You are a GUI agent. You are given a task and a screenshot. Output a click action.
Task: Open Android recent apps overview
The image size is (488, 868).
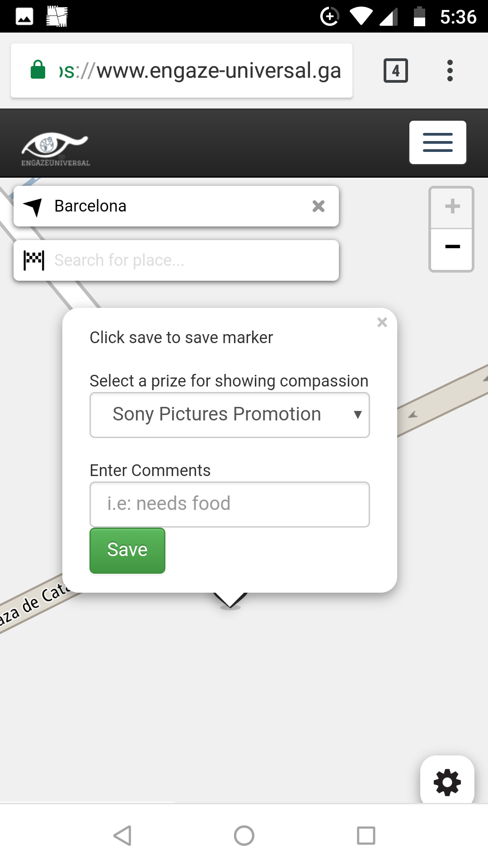pyautogui.click(x=366, y=835)
